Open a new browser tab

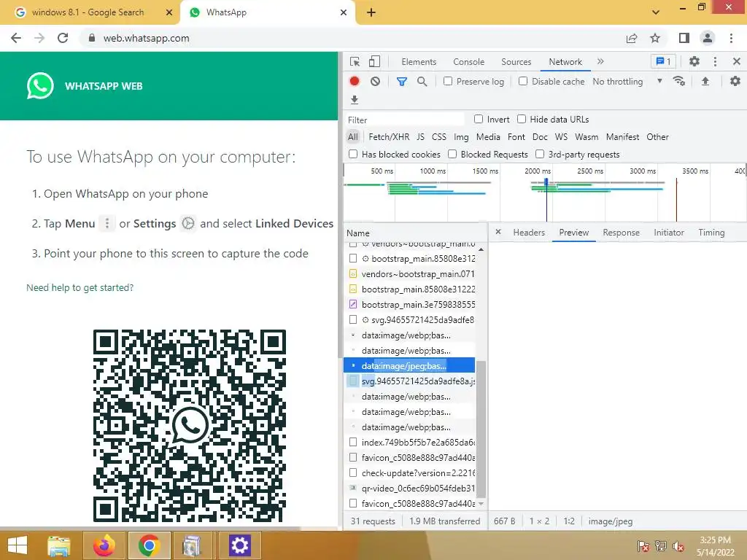[x=371, y=12]
